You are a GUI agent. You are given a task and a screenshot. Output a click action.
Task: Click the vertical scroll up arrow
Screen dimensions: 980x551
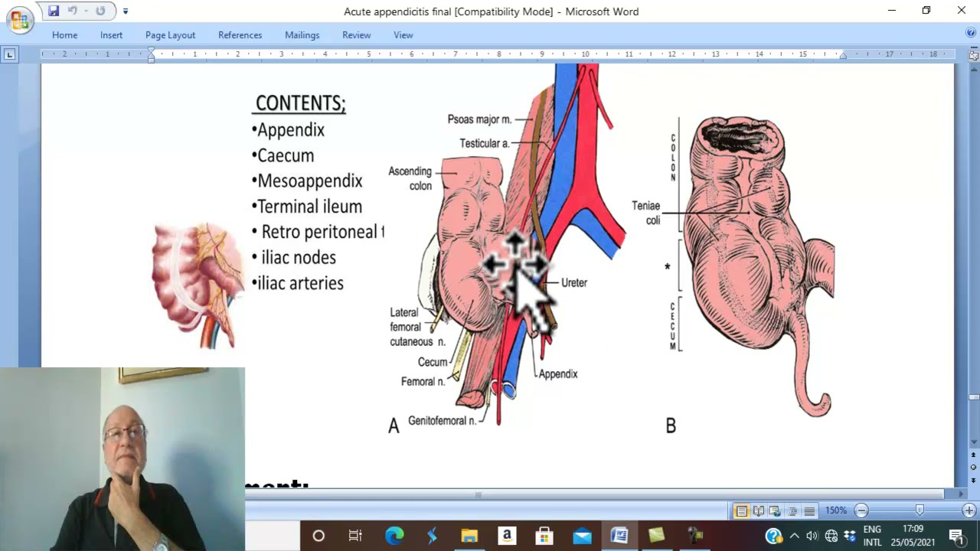coord(974,68)
